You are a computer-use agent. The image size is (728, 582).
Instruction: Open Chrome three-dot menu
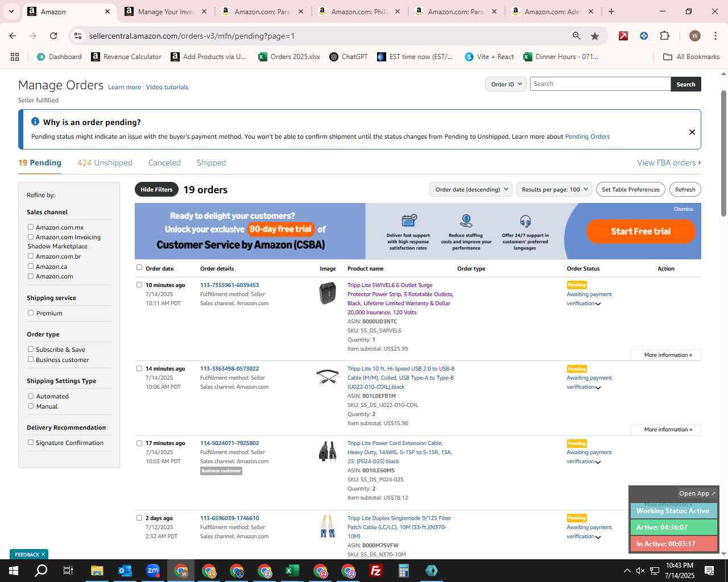click(x=714, y=36)
